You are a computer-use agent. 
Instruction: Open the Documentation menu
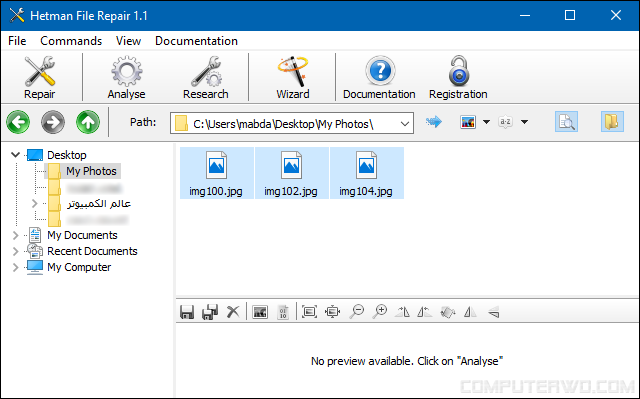(x=196, y=41)
